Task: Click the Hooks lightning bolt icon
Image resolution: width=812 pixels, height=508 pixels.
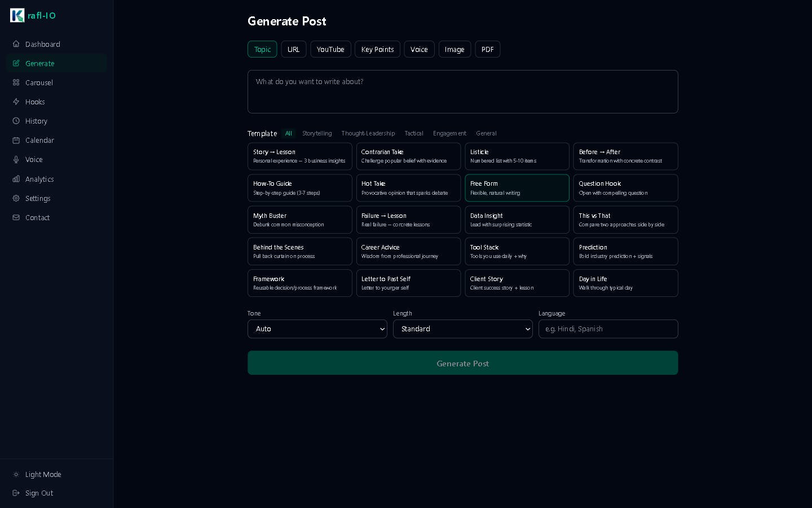Action: click(x=16, y=102)
